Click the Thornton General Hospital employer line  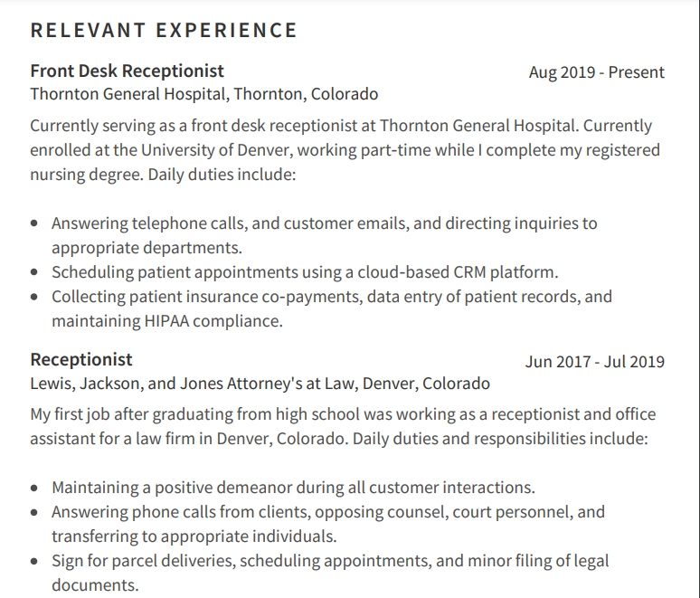click(x=204, y=94)
